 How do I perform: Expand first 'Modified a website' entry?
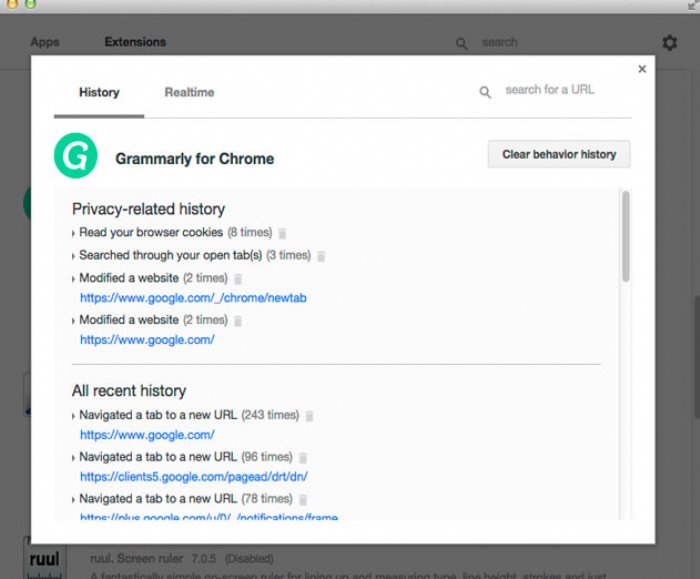[x=74, y=279]
